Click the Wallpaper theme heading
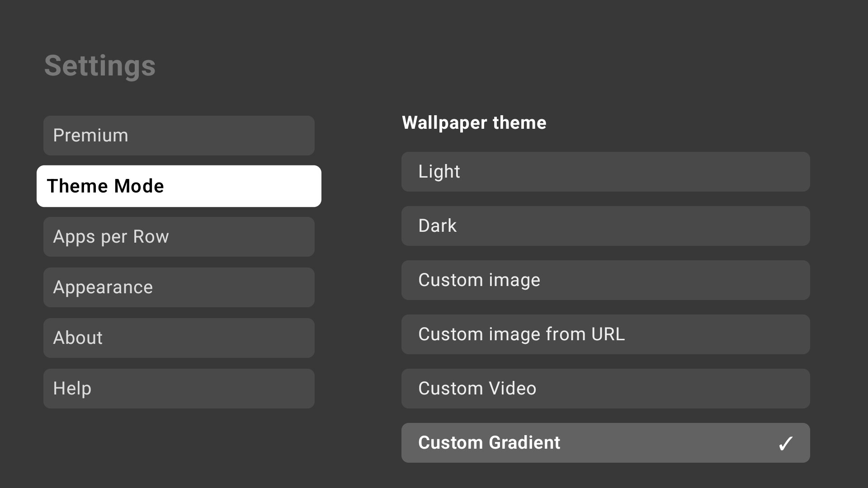868x488 pixels. click(x=474, y=123)
